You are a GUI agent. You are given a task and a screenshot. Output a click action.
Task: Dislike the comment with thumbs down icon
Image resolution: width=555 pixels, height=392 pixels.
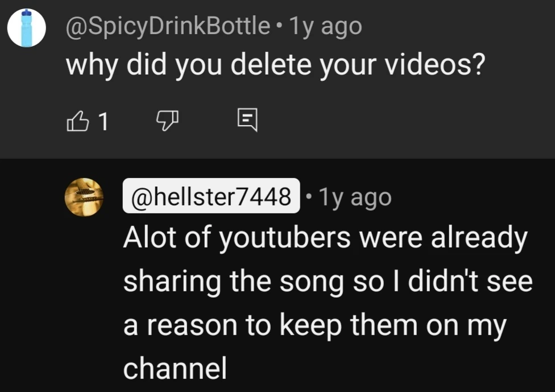[168, 120]
